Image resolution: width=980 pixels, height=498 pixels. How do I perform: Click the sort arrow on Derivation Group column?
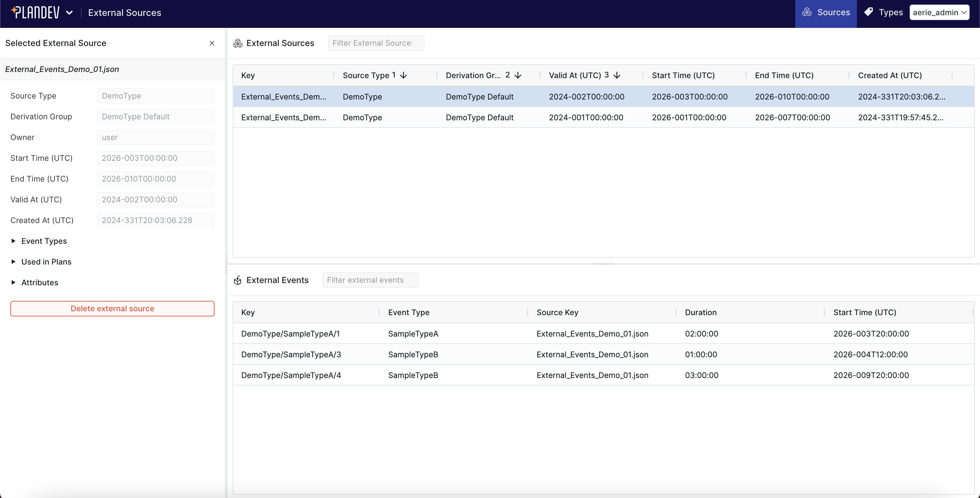pos(518,75)
